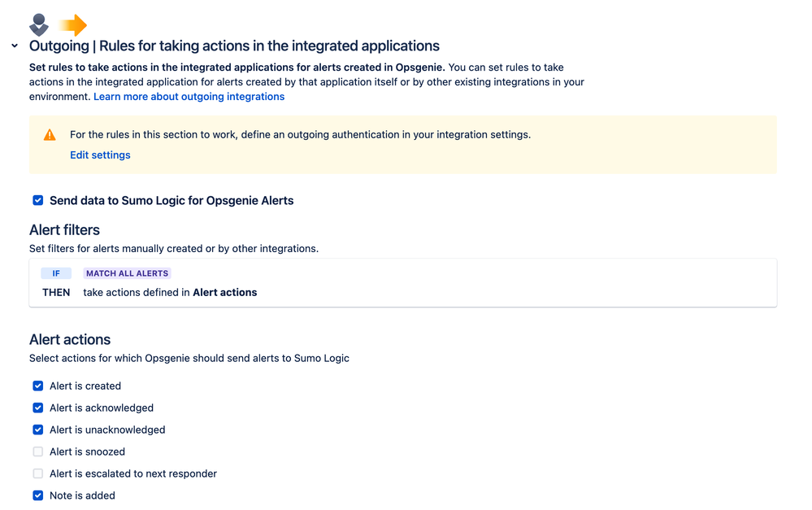Open the Edit settings link

point(100,155)
